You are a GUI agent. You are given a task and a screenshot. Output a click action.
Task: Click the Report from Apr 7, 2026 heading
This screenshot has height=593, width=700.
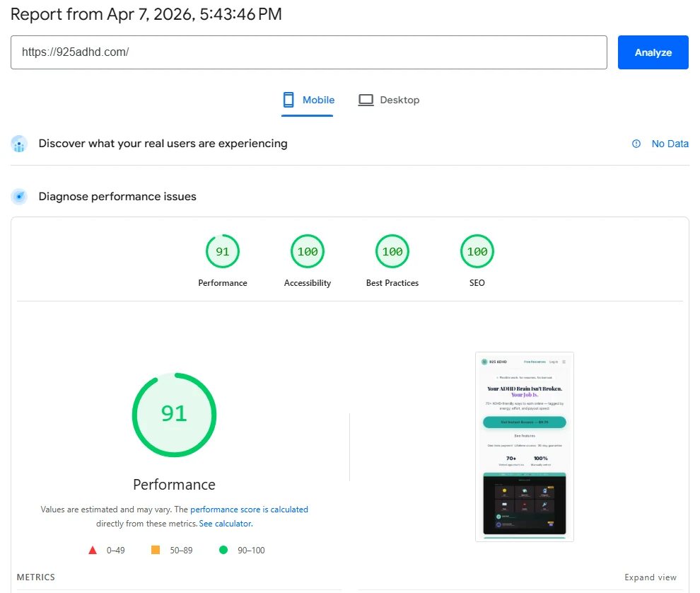(146, 14)
